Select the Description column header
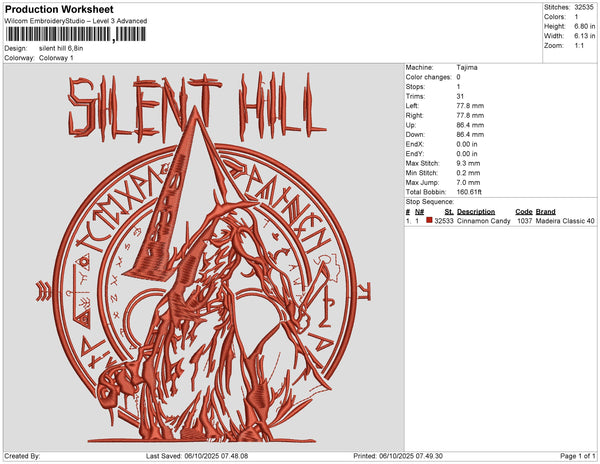Screen dimensions: 600x464 [476, 212]
